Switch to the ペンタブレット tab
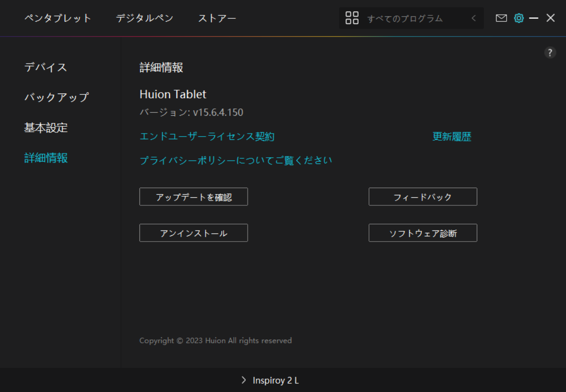The image size is (566, 392). (x=58, y=18)
